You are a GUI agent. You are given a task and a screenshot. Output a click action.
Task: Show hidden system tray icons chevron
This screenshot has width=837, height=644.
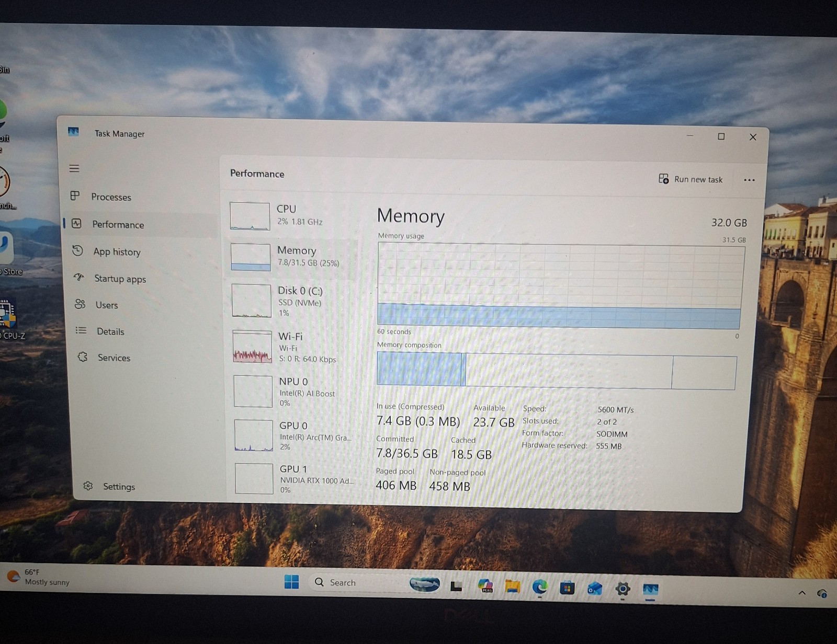coord(801,593)
